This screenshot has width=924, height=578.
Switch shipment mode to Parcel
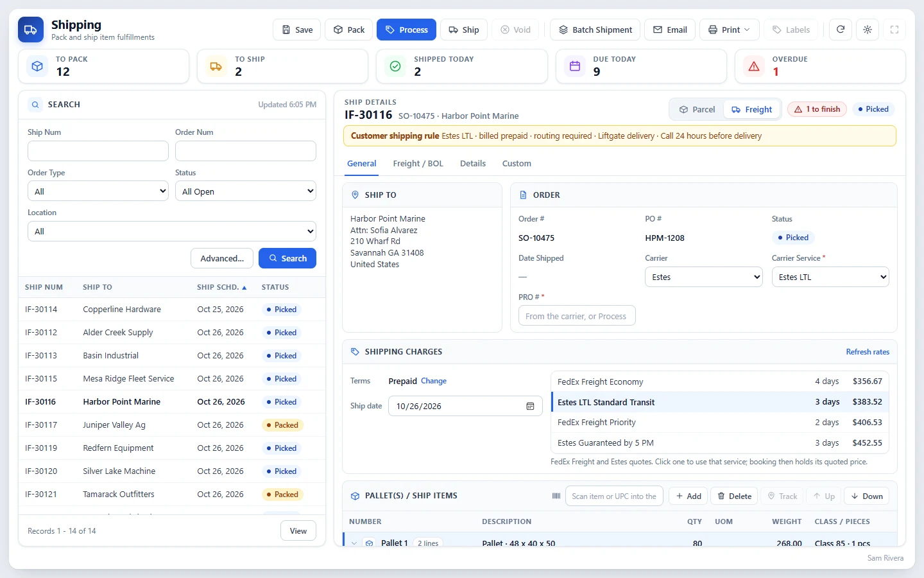697,109
